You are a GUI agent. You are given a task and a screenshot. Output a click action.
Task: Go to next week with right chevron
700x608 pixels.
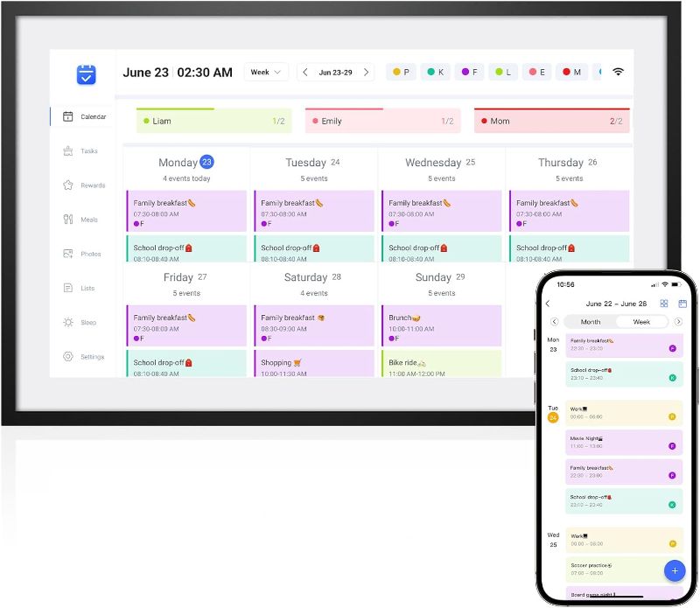(x=366, y=73)
